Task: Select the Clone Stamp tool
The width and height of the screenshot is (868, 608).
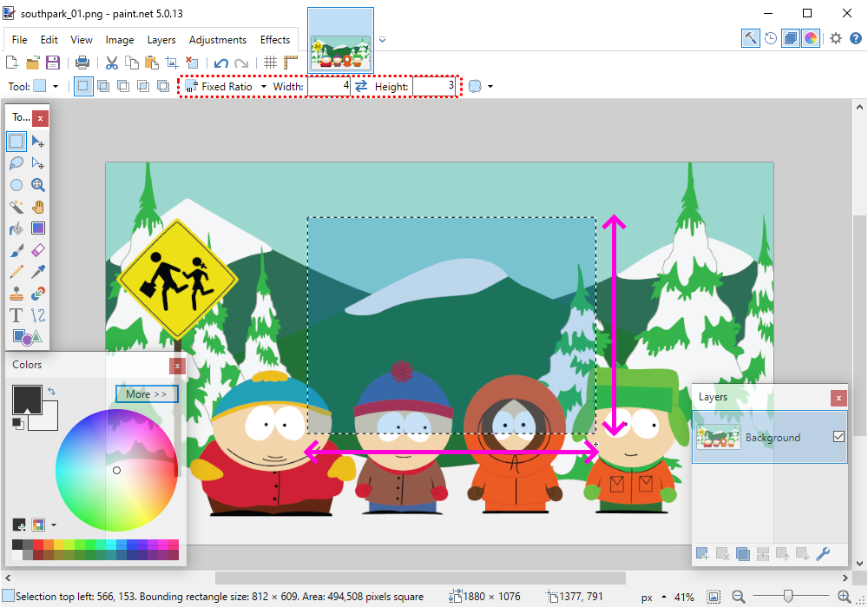Action: click(x=16, y=294)
